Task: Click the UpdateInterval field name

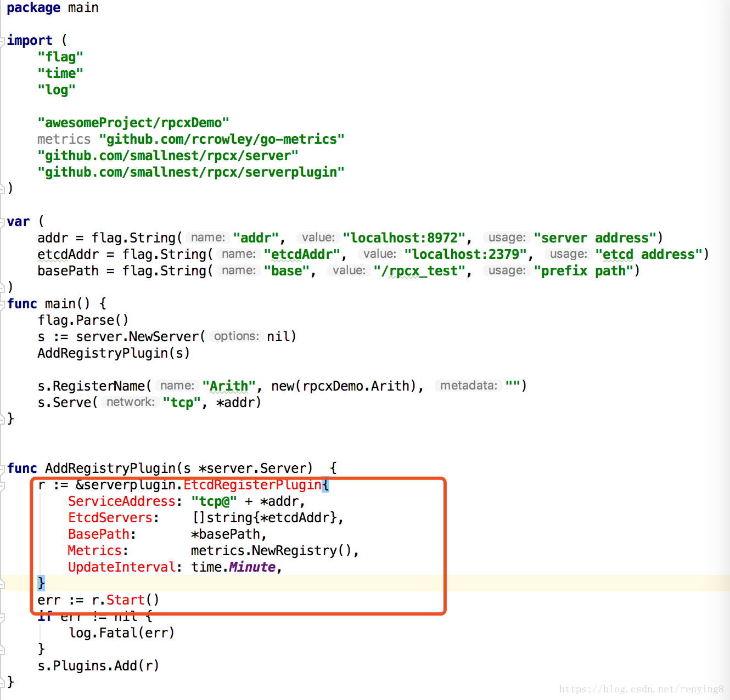Action: pos(121,567)
